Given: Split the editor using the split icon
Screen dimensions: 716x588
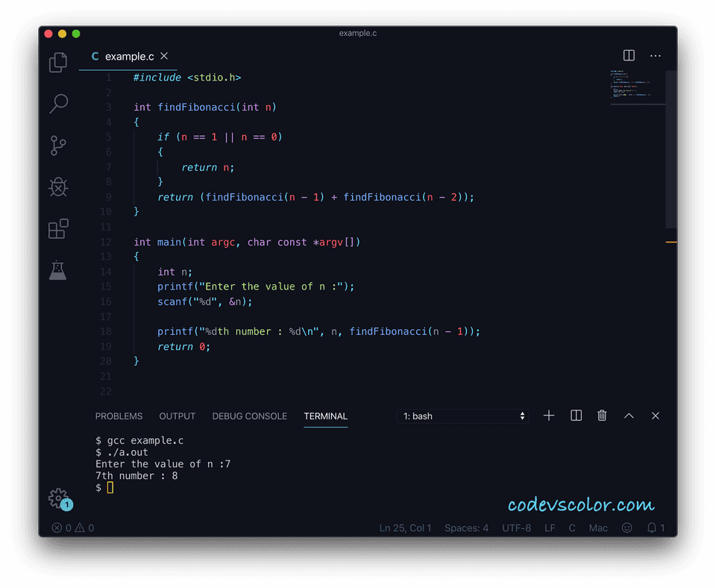Looking at the screenshot, I should pyautogui.click(x=628, y=55).
